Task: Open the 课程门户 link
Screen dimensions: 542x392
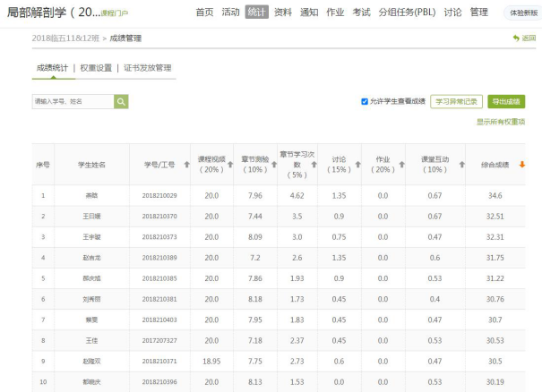Action: click(x=114, y=14)
